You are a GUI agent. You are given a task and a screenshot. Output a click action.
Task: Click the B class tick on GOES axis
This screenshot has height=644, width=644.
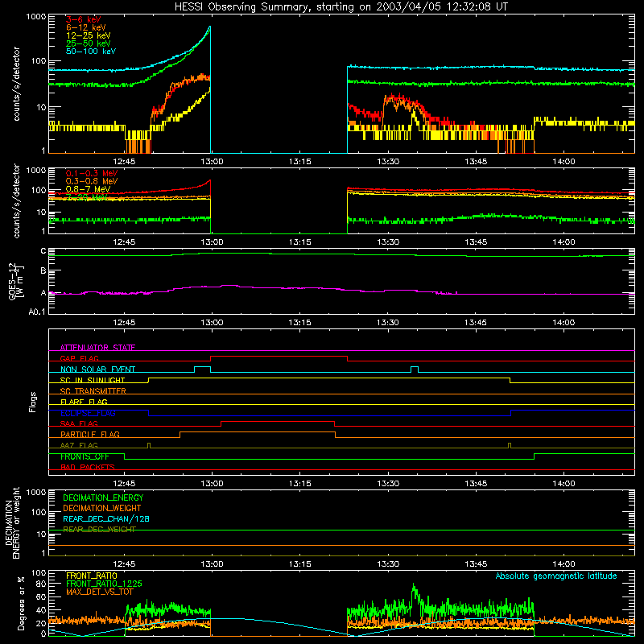(x=43, y=270)
